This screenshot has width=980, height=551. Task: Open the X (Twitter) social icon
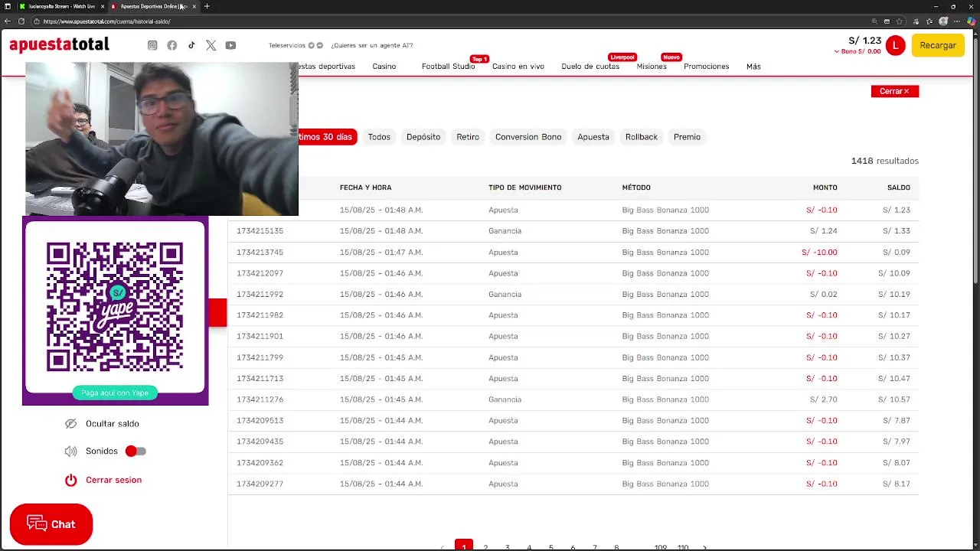click(x=211, y=45)
